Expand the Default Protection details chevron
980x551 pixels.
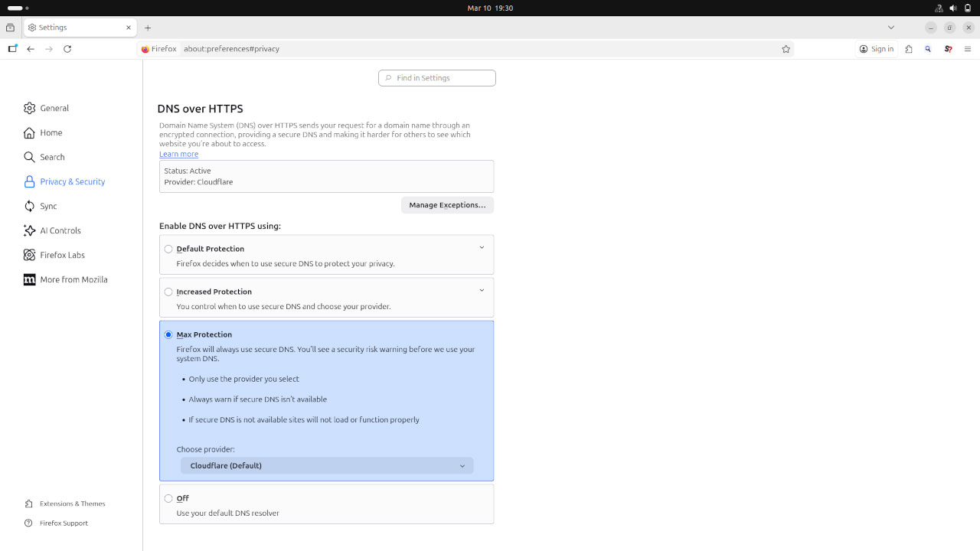point(482,247)
